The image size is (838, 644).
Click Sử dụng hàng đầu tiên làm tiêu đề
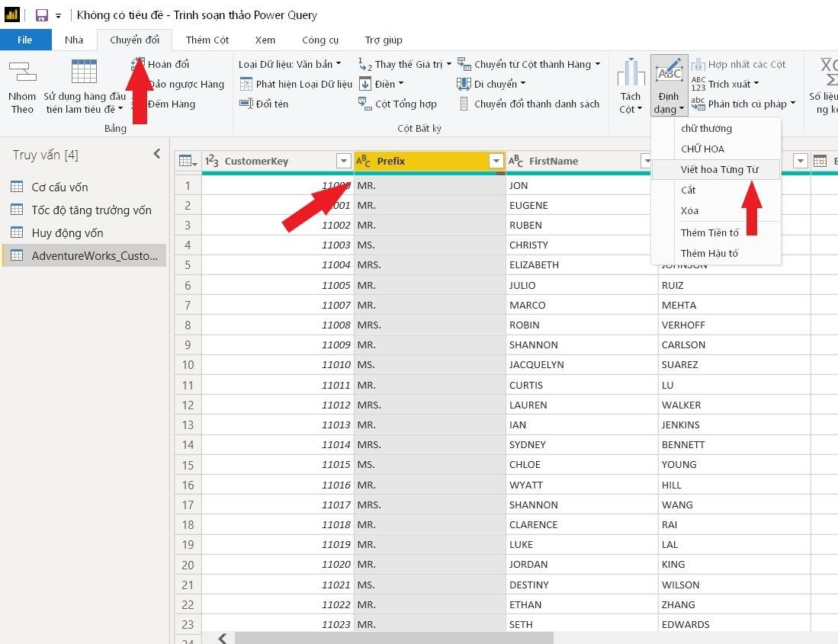click(84, 73)
